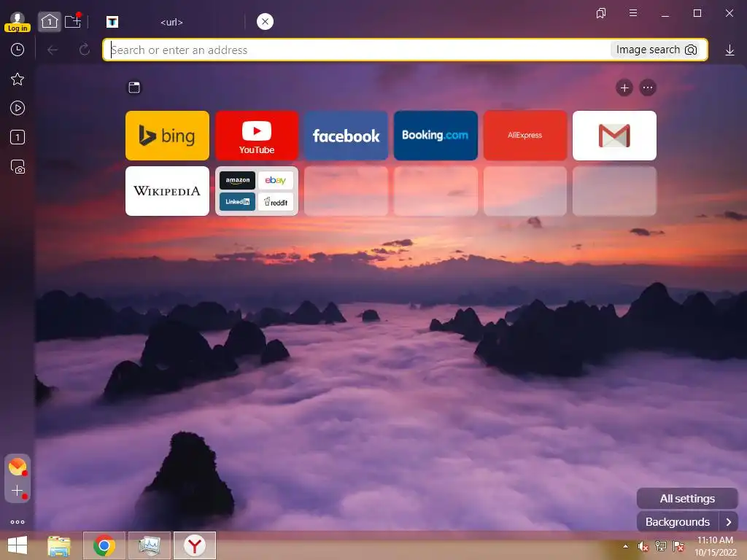
Task: Go back to the previous page
Action: [x=53, y=50]
